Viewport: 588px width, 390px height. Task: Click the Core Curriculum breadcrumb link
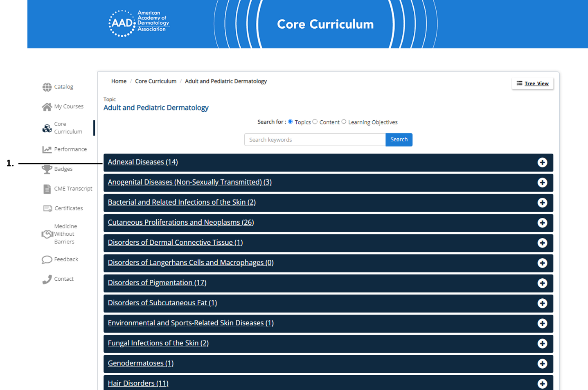coord(155,81)
